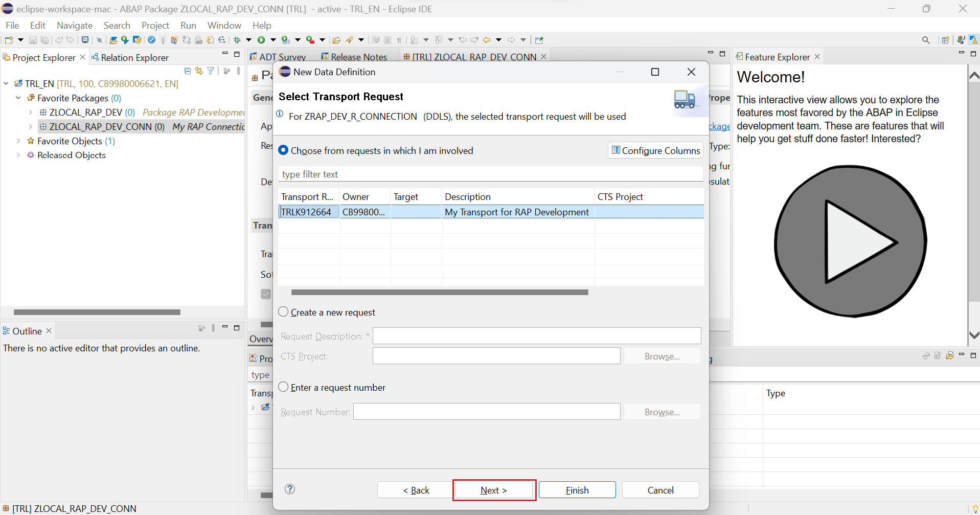
Task: Click the green Run toolbar icon
Action: tap(261, 40)
